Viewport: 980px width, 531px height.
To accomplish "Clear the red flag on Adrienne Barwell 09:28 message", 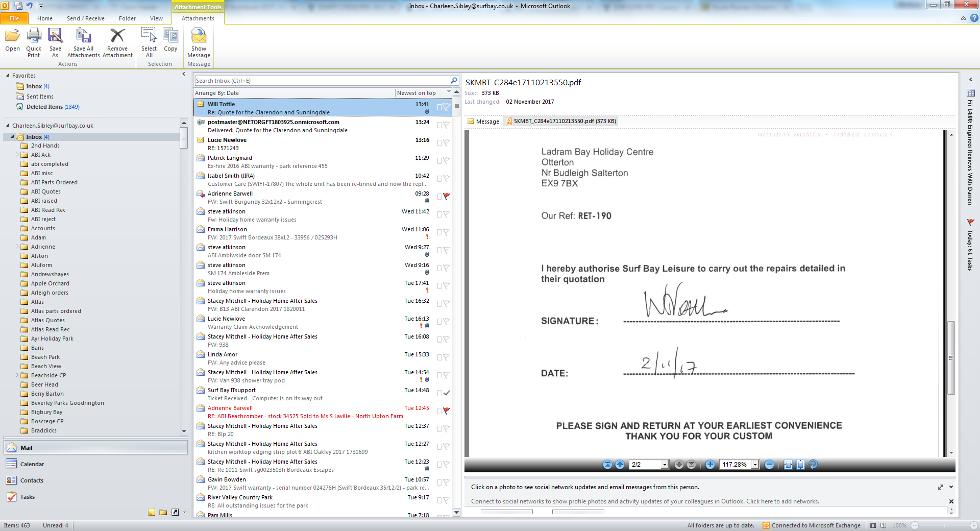I will (446, 197).
